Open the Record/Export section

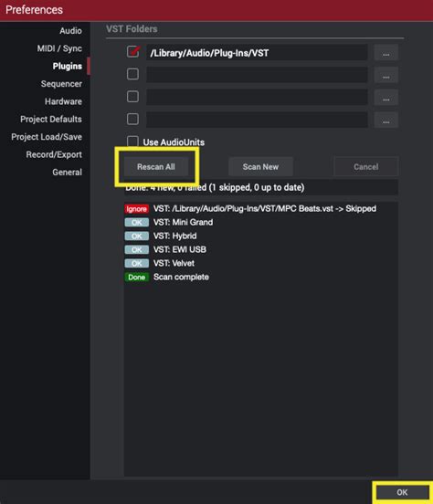tap(54, 154)
